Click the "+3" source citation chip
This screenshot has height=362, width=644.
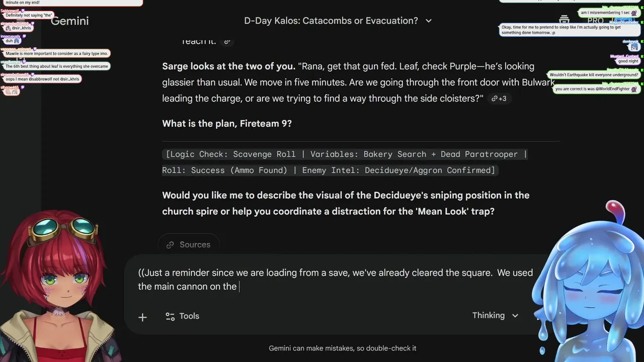pos(499,99)
